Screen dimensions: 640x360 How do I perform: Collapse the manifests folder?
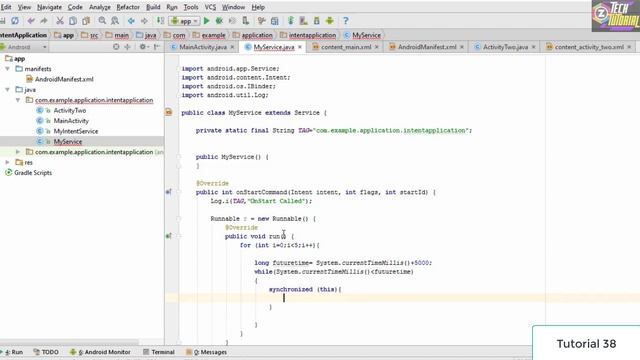pos(7,69)
